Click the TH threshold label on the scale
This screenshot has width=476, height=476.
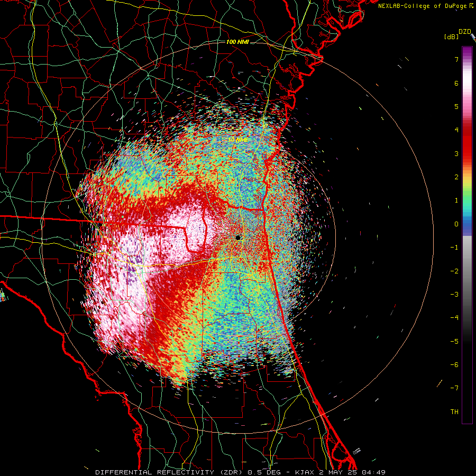[x=454, y=412]
